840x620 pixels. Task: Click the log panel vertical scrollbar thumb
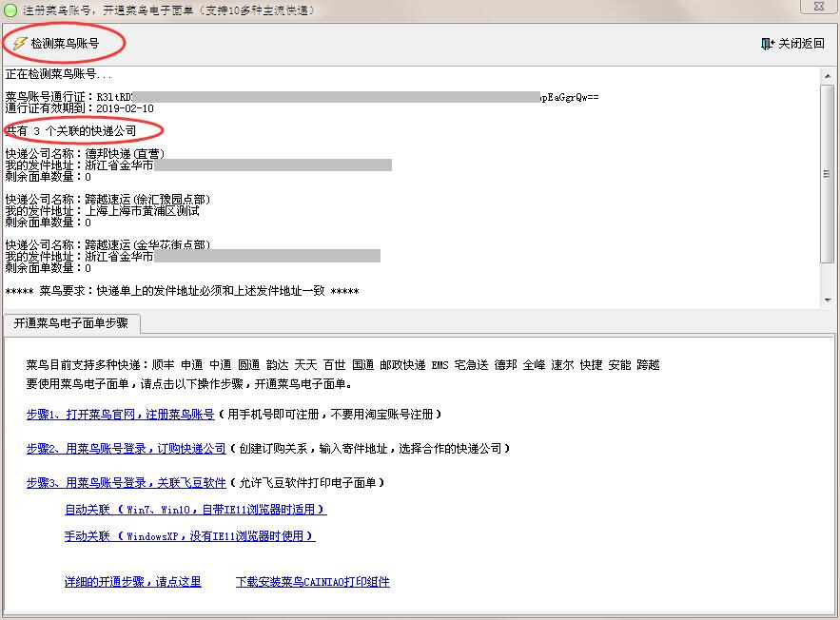[828, 173]
